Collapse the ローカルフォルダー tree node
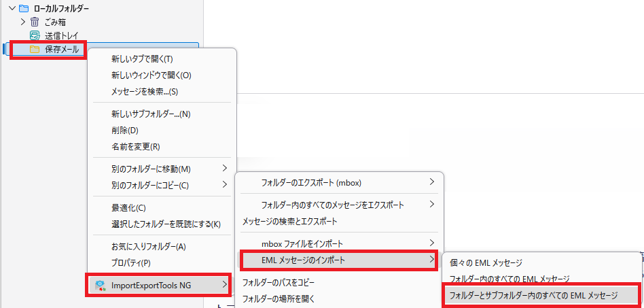 click(11, 7)
